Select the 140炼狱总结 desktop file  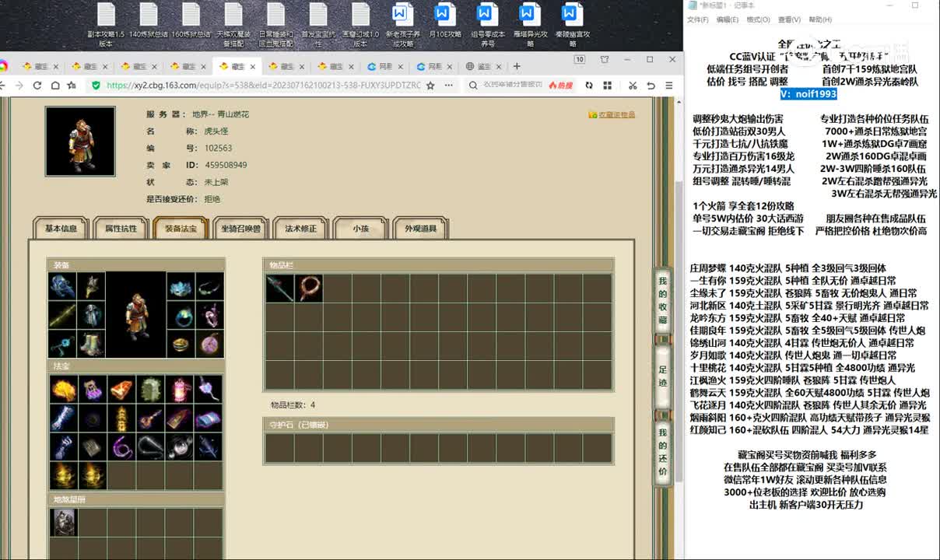148,21
